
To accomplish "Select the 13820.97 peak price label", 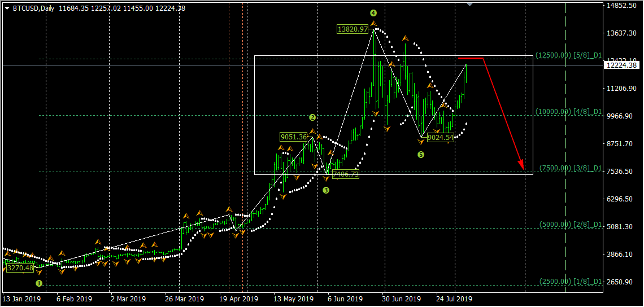I will 353,29.
